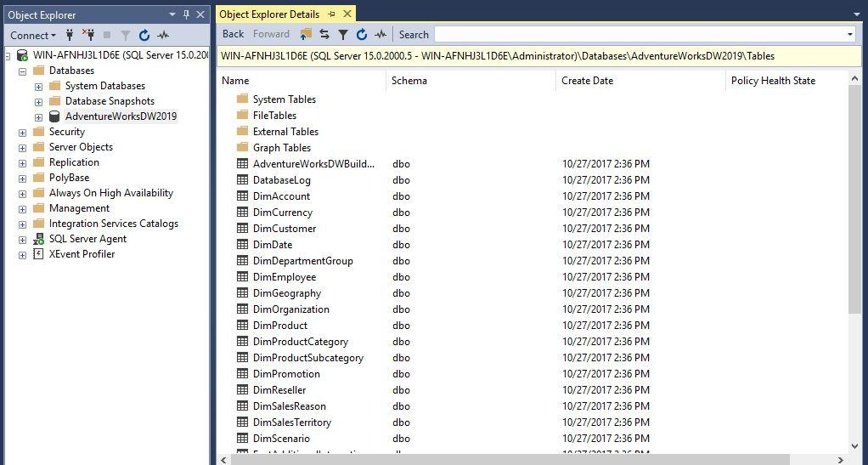Click the Stop icon in Object Explorer toolbar
The image size is (868, 465).
click(107, 35)
